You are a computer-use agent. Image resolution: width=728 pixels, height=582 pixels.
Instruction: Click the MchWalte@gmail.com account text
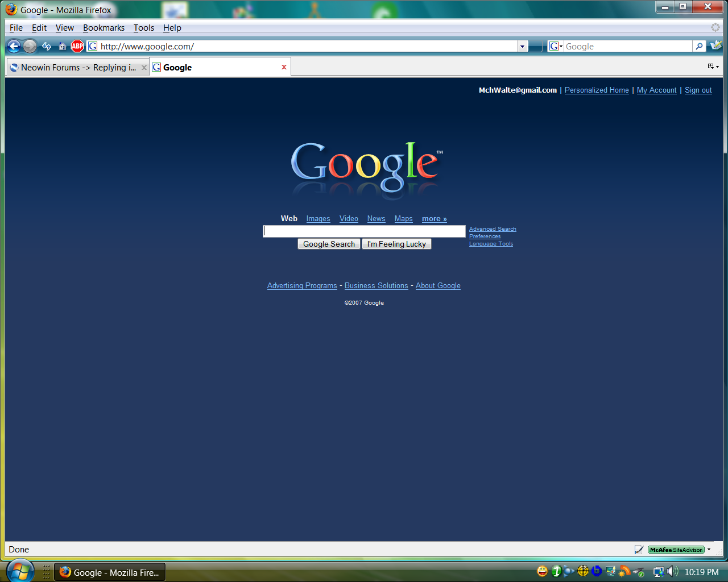pyautogui.click(x=518, y=90)
